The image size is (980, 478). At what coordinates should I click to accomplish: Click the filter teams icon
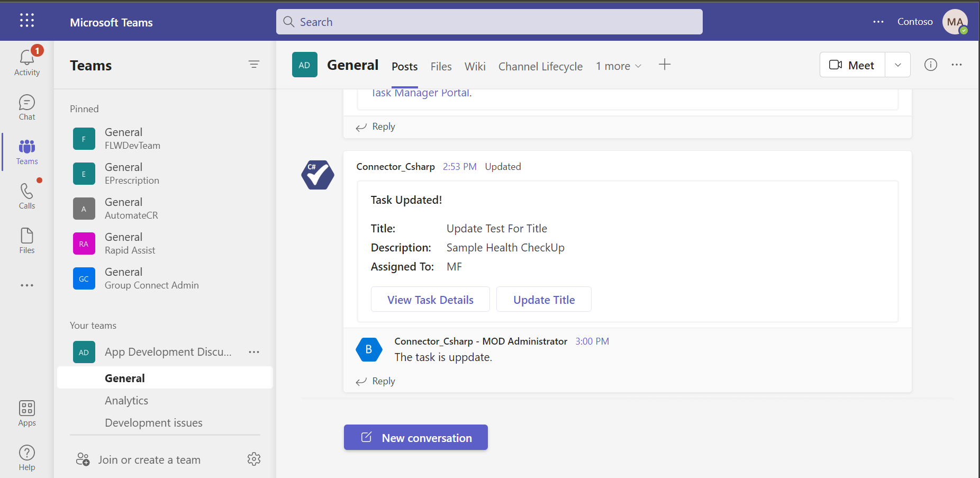(254, 65)
